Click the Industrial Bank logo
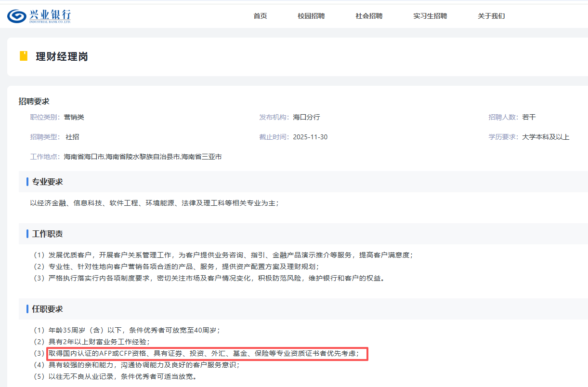The image size is (588, 387). [x=39, y=16]
